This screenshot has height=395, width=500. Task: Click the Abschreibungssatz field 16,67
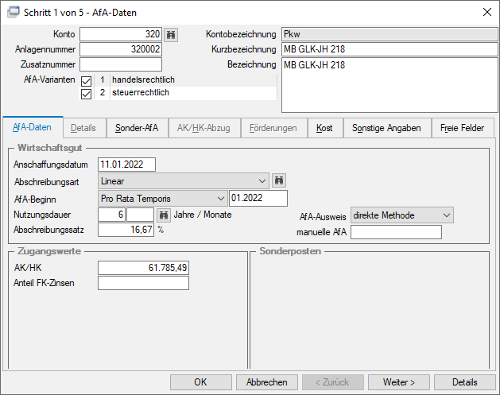pos(126,230)
